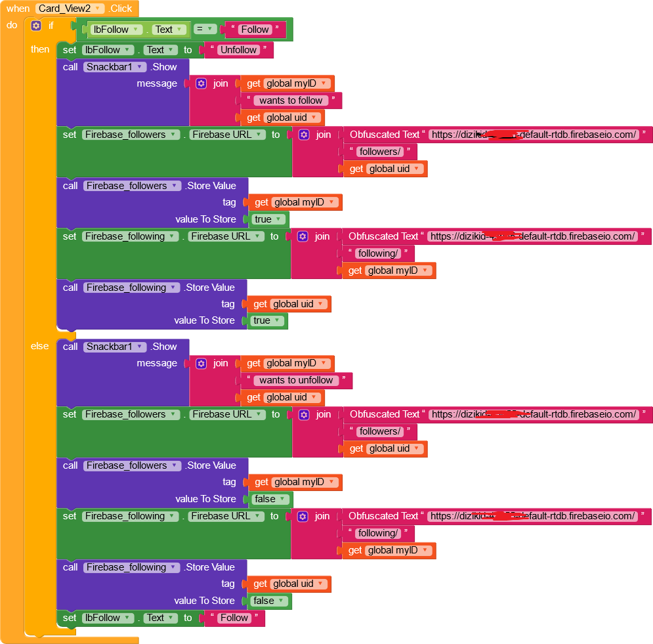Click the 'else' label of the if block
This screenshot has height=644, width=653.
click(x=39, y=346)
